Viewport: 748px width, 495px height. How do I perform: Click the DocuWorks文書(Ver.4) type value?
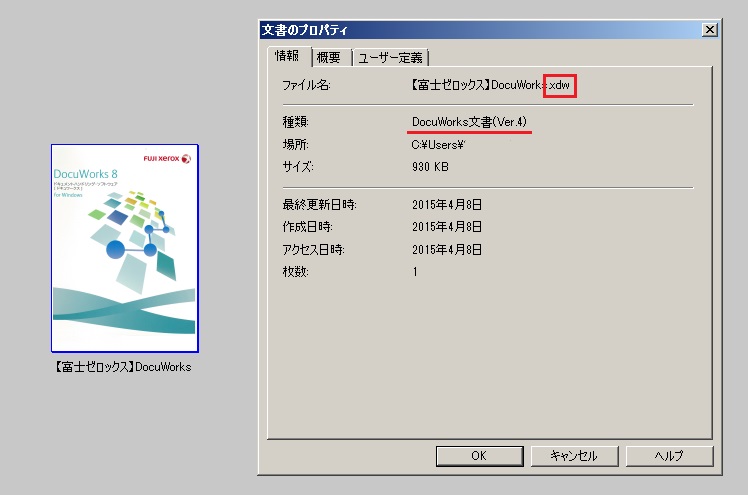coord(469,122)
